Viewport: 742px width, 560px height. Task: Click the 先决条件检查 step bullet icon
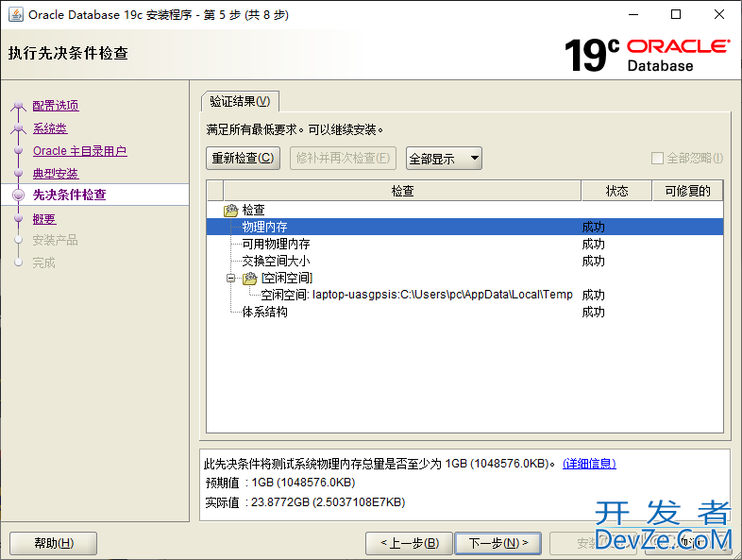coord(19,195)
